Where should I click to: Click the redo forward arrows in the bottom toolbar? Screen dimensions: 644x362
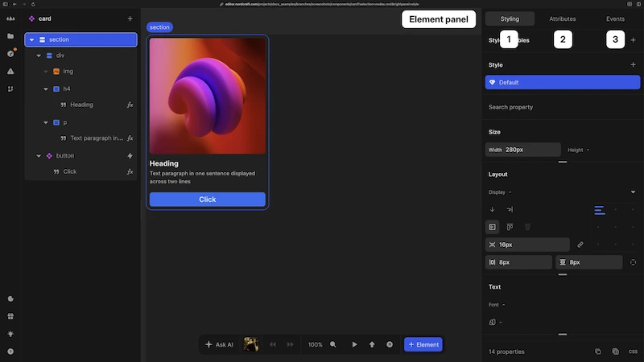290,344
